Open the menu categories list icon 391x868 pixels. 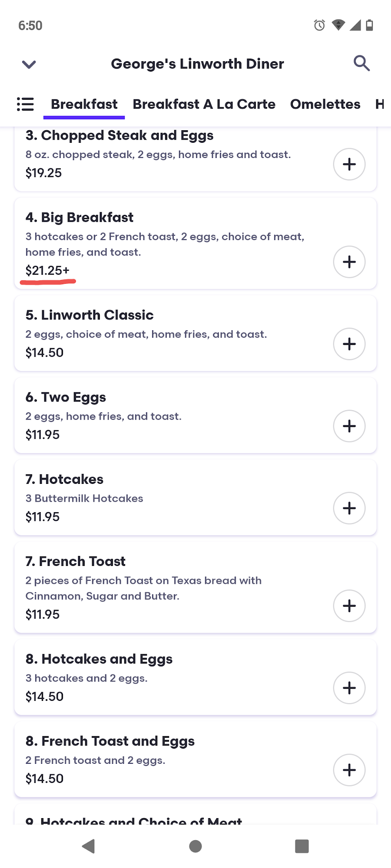[x=25, y=104]
